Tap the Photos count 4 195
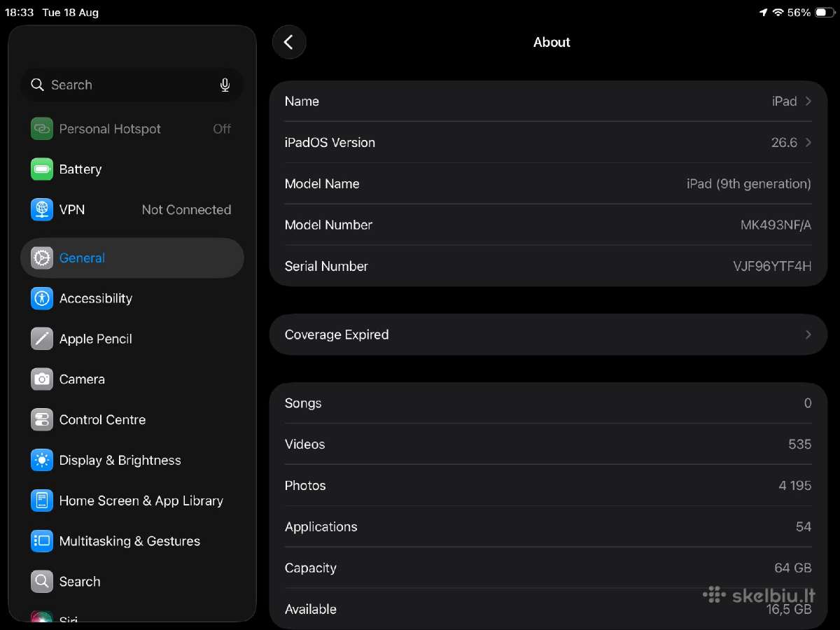840x630 pixels. [795, 486]
